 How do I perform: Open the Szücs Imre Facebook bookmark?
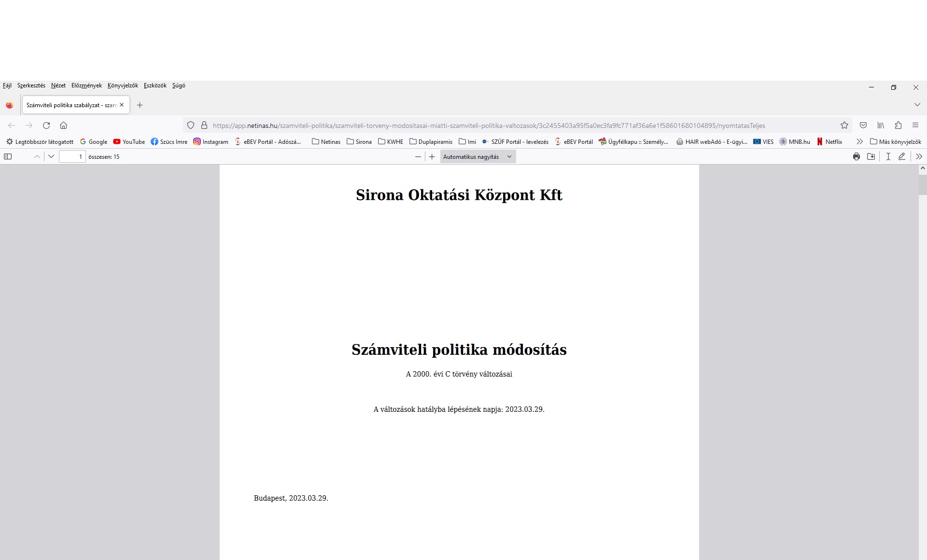[169, 141]
